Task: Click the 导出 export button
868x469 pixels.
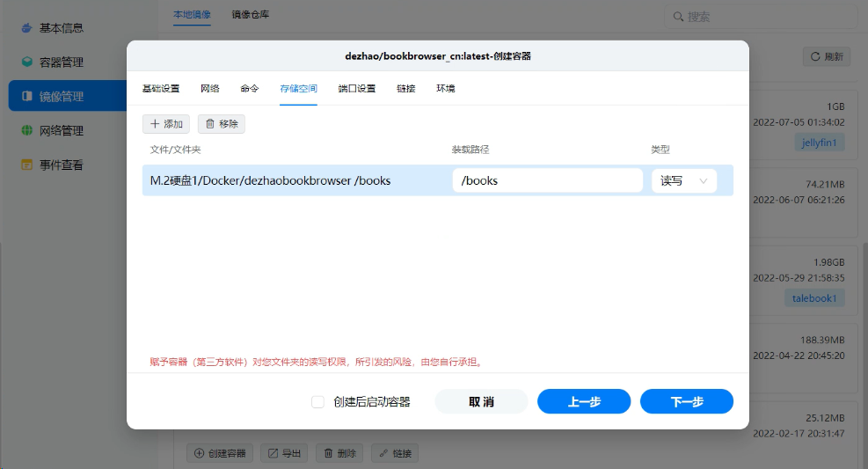Action: pyautogui.click(x=285, y=453)
